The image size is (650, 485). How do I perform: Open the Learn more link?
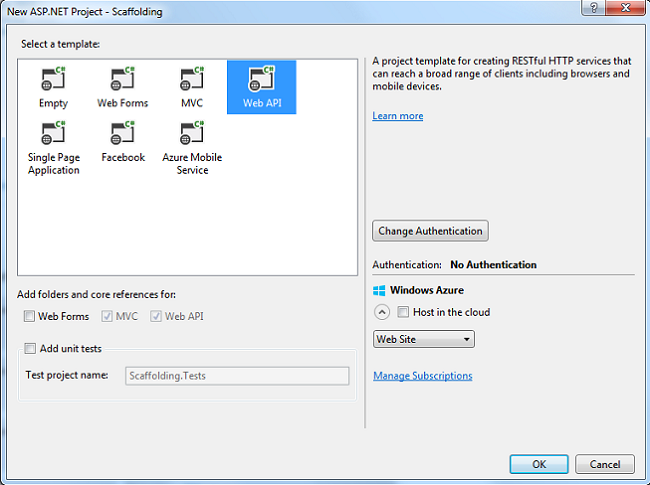pos(398,116)
